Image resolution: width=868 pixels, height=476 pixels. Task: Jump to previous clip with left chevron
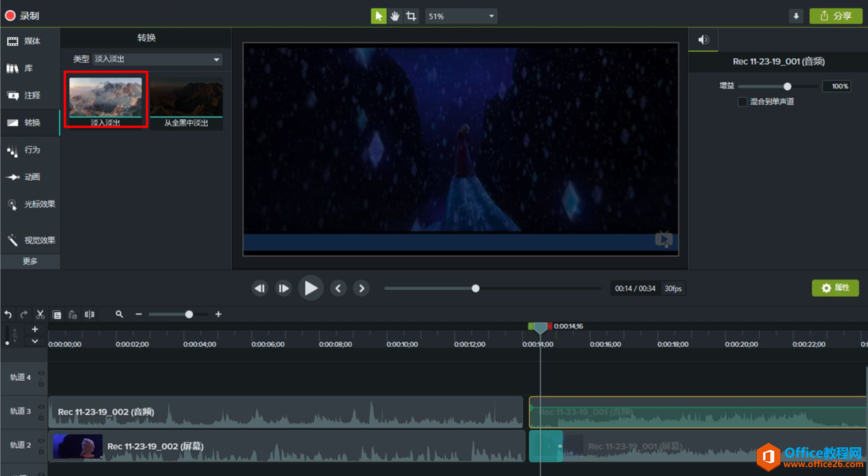[338, 288]
